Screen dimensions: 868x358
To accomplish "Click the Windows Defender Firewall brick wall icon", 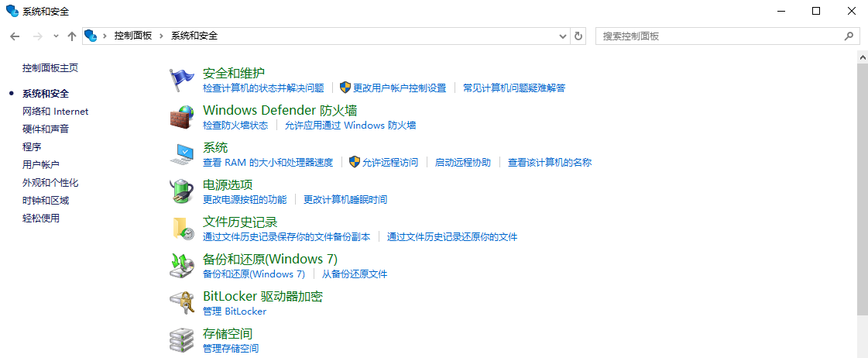I will 182,117.
